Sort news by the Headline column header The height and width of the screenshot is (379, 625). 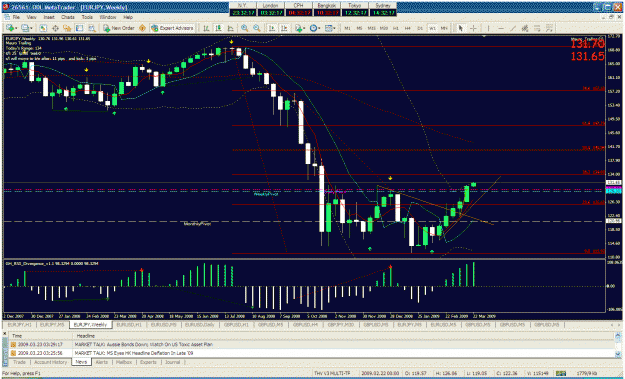coord(344,336)
